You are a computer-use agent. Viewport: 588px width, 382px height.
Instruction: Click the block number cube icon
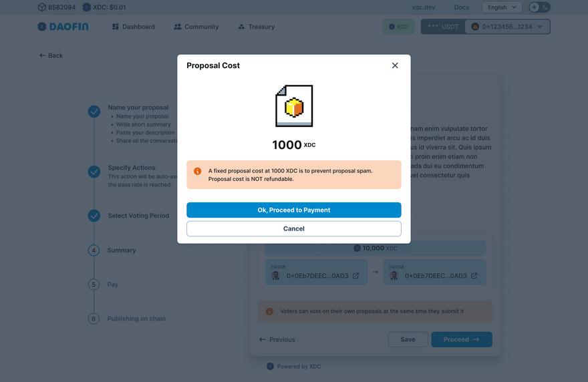click(x=41, y=7)
